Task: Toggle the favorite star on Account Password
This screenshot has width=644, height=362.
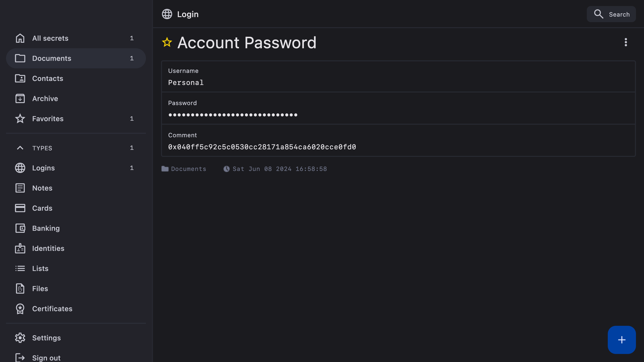Action: (x=167, y=42)
